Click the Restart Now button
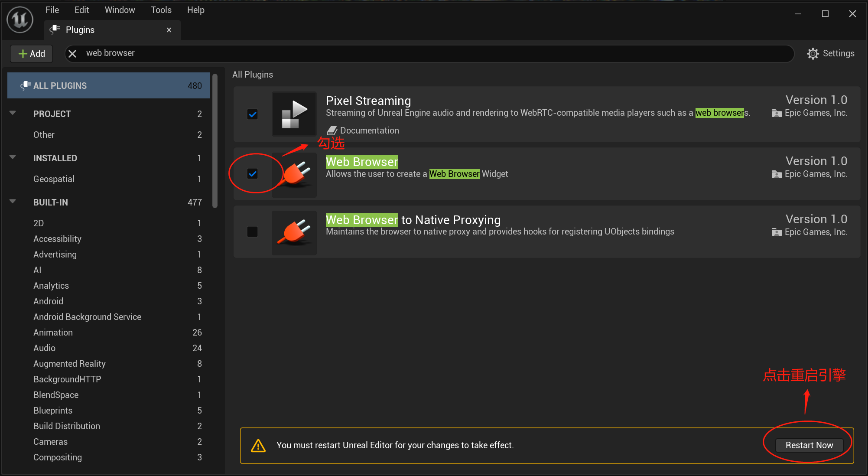This screenshot has width=868, height=476. click(809, 445)
